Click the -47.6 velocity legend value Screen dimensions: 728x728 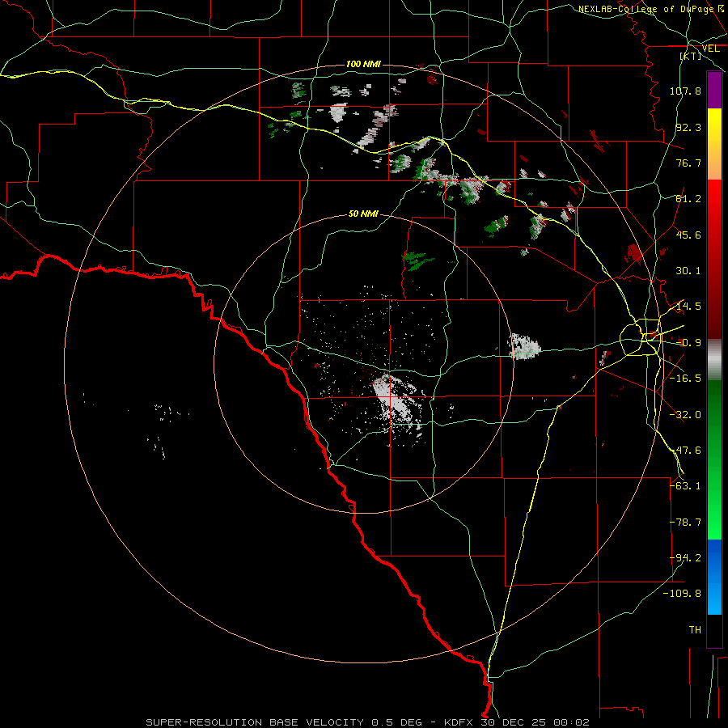tap(685, 451)
